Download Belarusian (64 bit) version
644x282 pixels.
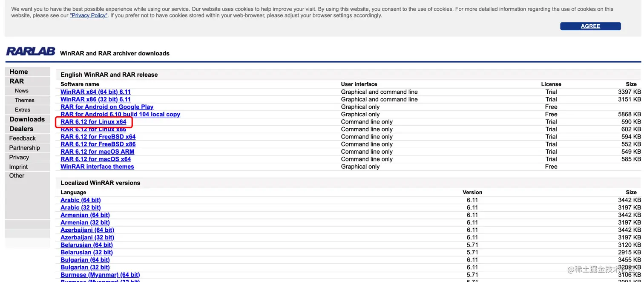coord(86,245)
